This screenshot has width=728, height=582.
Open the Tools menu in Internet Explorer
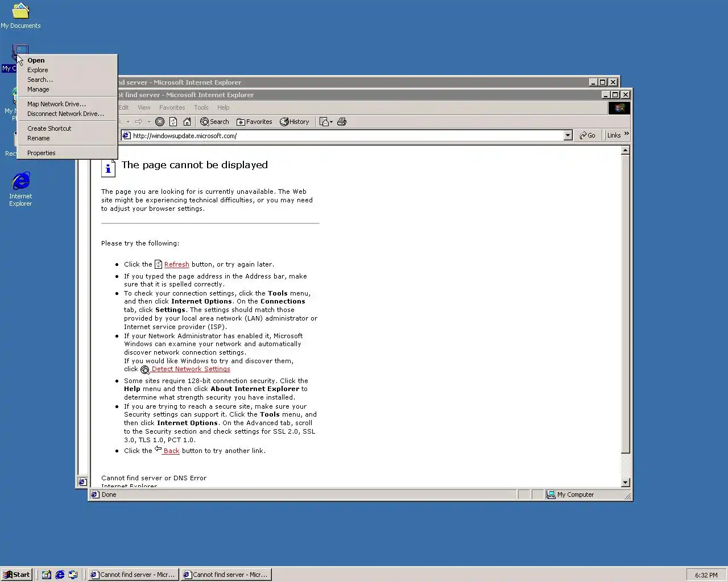tap(201, 107)
